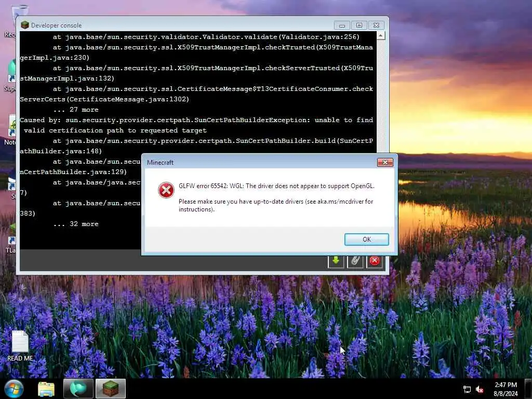Viewport: 532px width, 399px height.
Task: Click the Minecraft grass block taskbar button
Action: click(x=111, y=389)
